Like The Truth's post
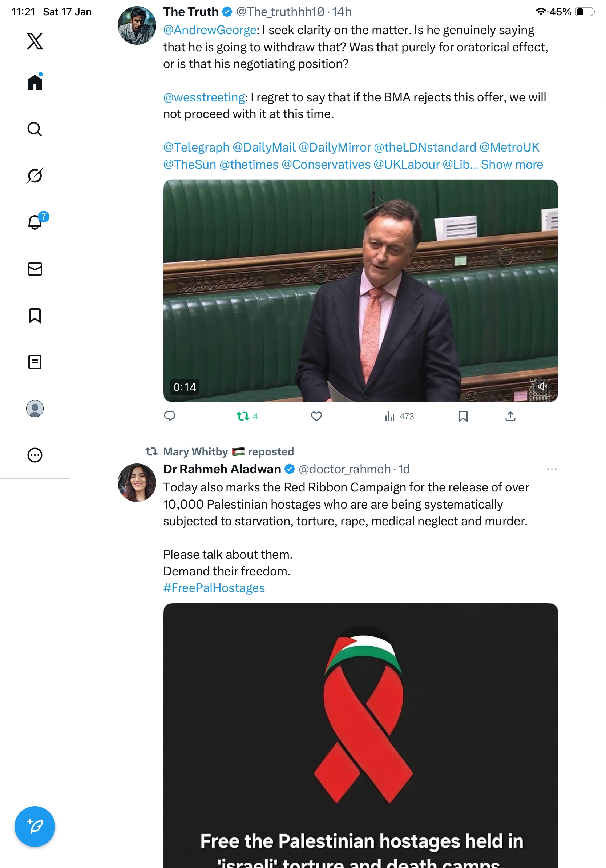606x868 pixels. coord(316,416)
